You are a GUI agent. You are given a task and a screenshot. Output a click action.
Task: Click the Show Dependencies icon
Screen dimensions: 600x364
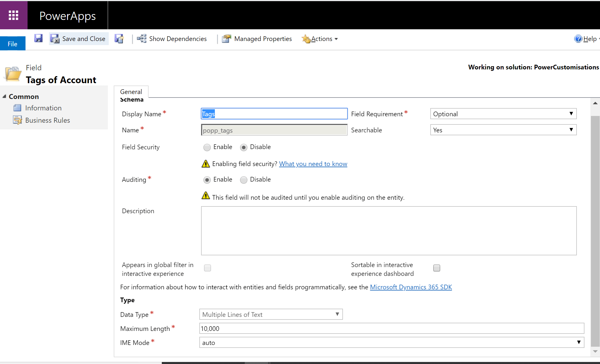pyautogui.click(x=142, y=39)
